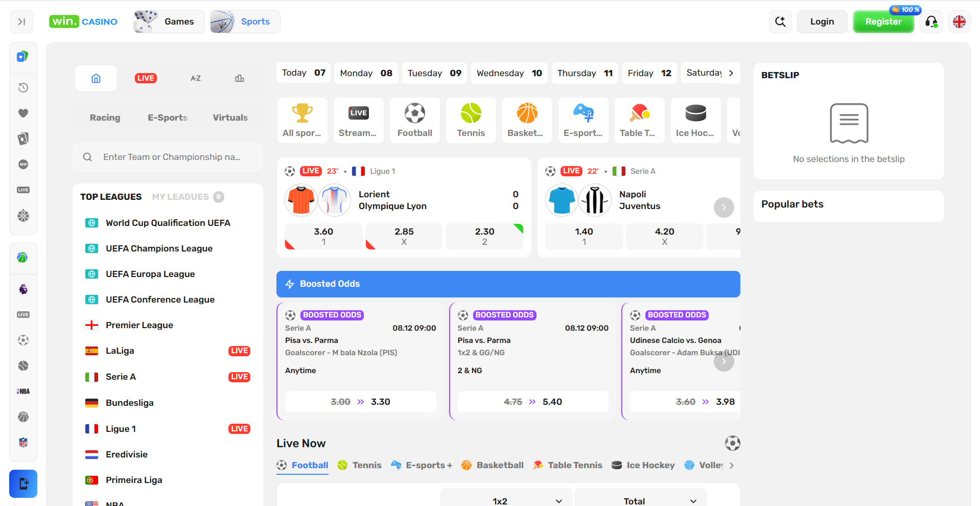980x506 pixels.
Task: Open the A-Z sports list icon
Action: 196,78
